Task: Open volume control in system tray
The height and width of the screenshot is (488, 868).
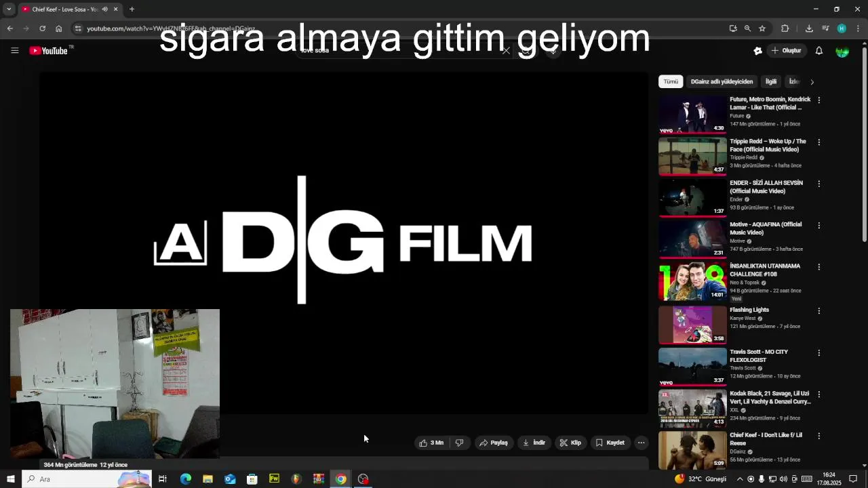Action: pos(783,479)
